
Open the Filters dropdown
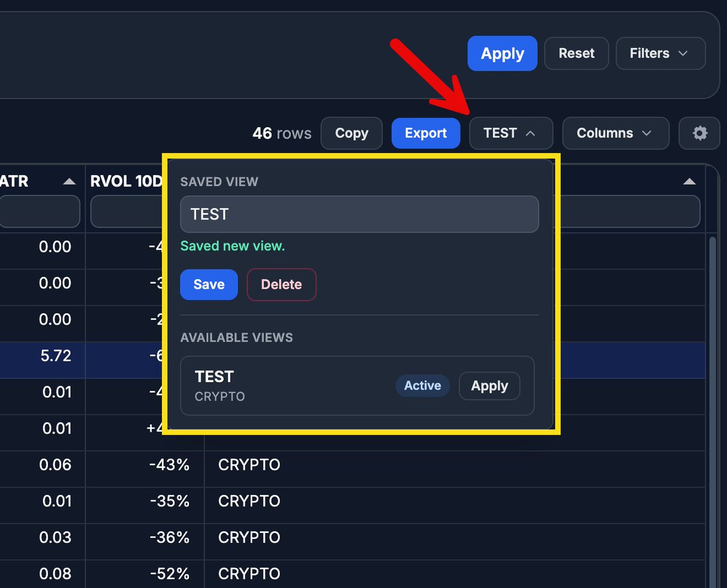pos(660,53)
